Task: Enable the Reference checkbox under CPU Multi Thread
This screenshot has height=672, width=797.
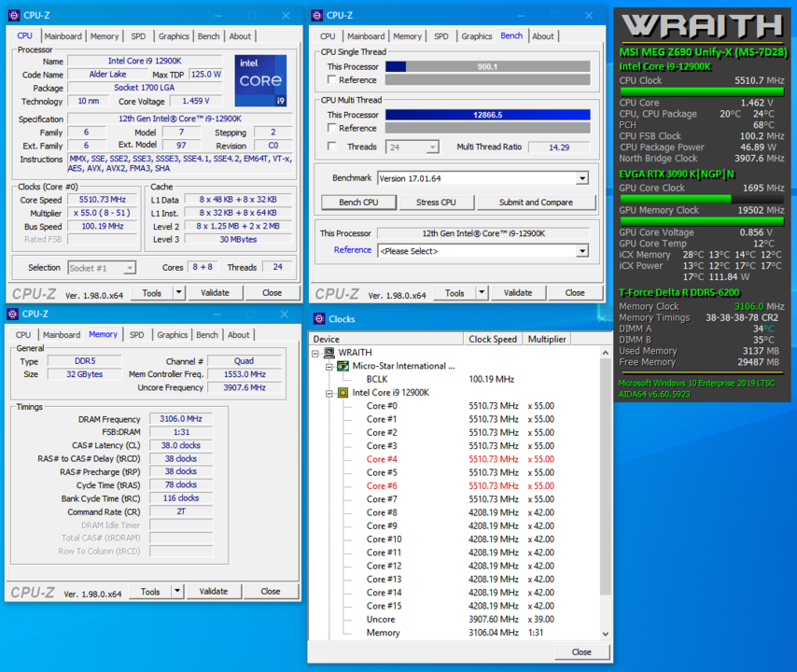Action: click(x=332, y=128)
